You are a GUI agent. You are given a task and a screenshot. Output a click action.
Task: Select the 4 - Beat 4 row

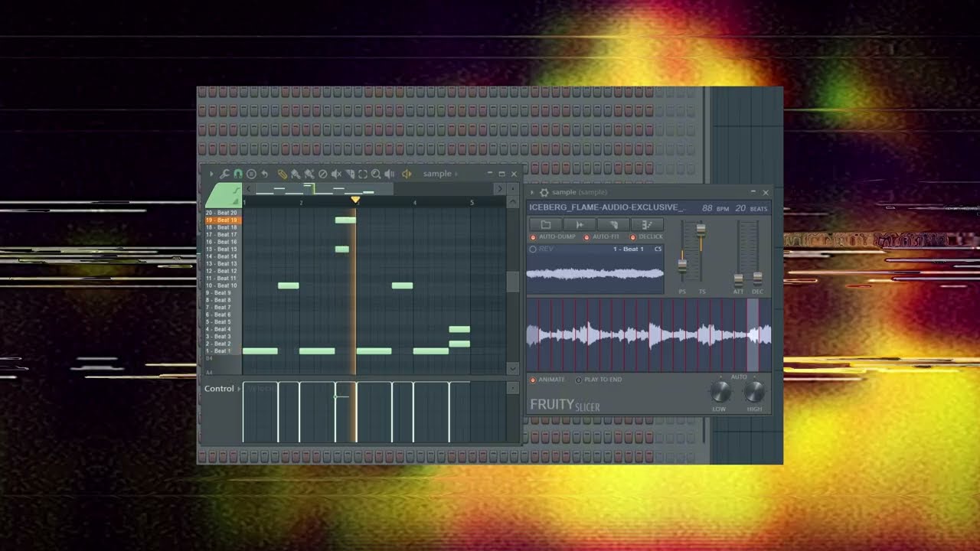point(222,329)
